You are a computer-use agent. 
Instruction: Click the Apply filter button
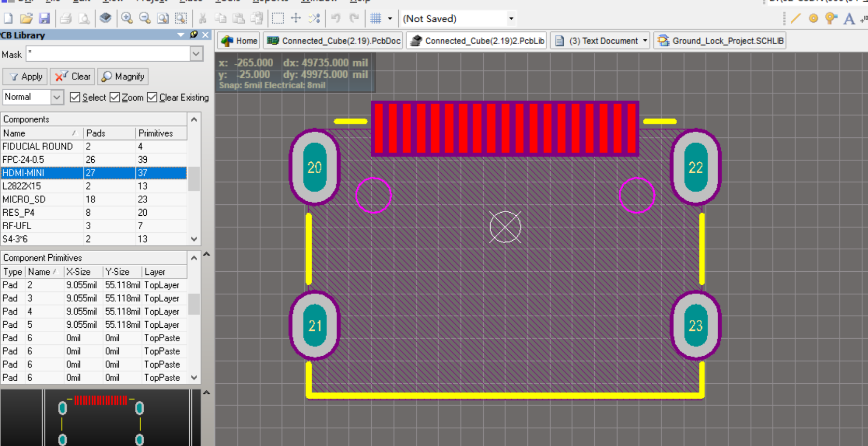click(25, 77)
